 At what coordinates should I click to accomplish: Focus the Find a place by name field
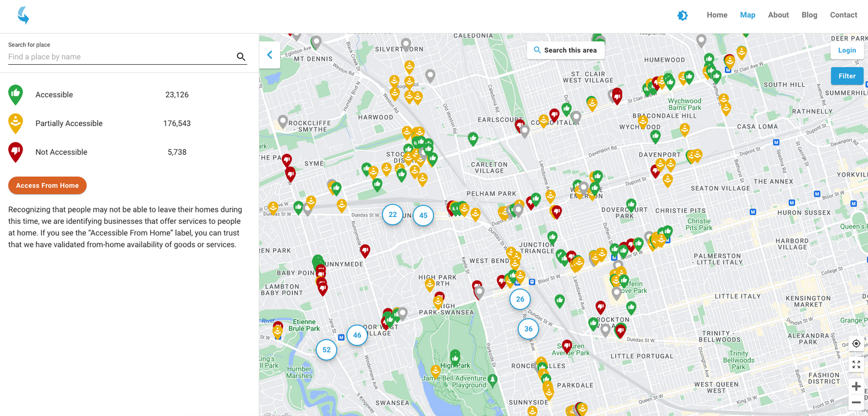pyautogui.click(x=119, y=57)
